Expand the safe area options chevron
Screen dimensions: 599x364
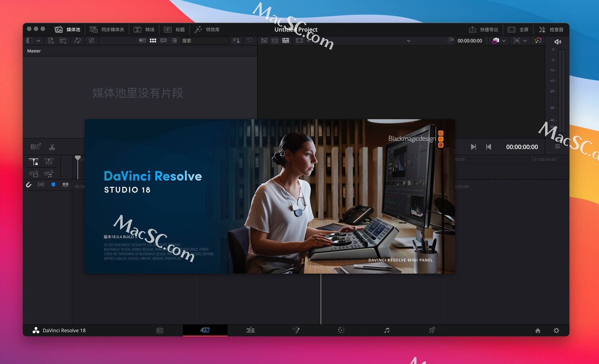pyautogui.click(x=308, y=41)
